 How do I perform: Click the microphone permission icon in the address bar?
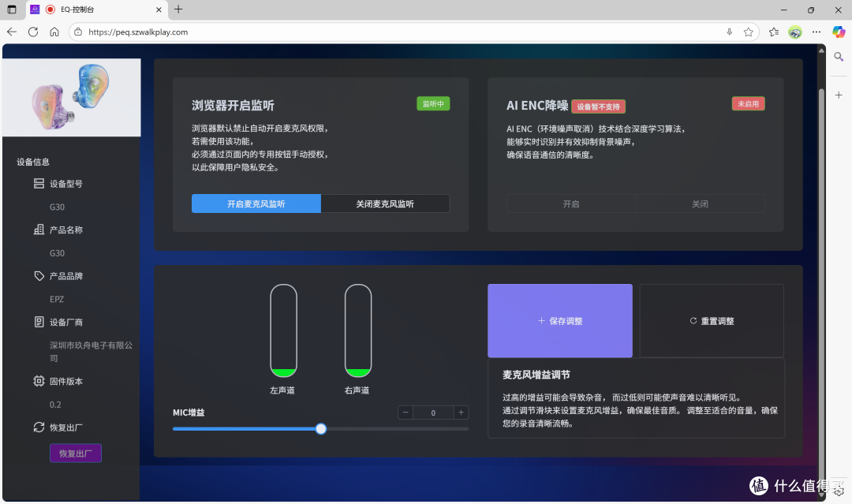(729, 32)
